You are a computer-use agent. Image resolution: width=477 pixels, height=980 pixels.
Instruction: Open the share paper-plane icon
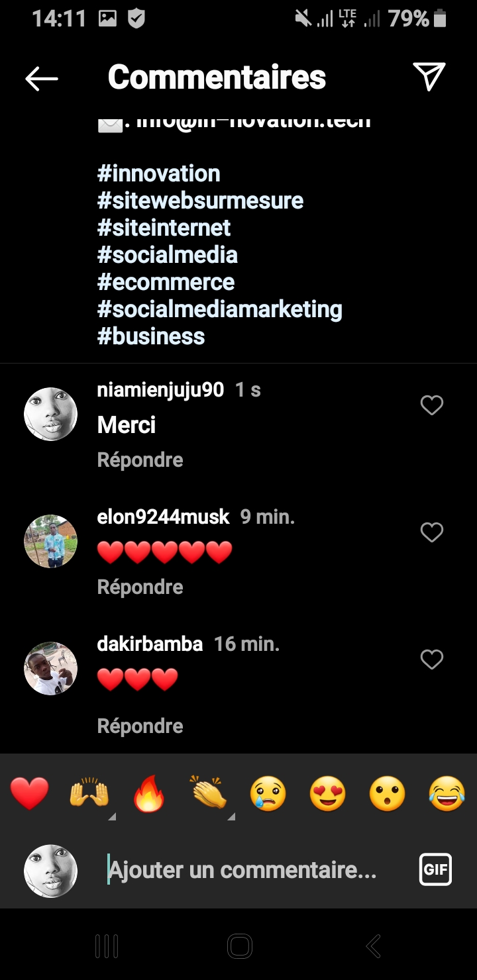[x=429, y=77]
